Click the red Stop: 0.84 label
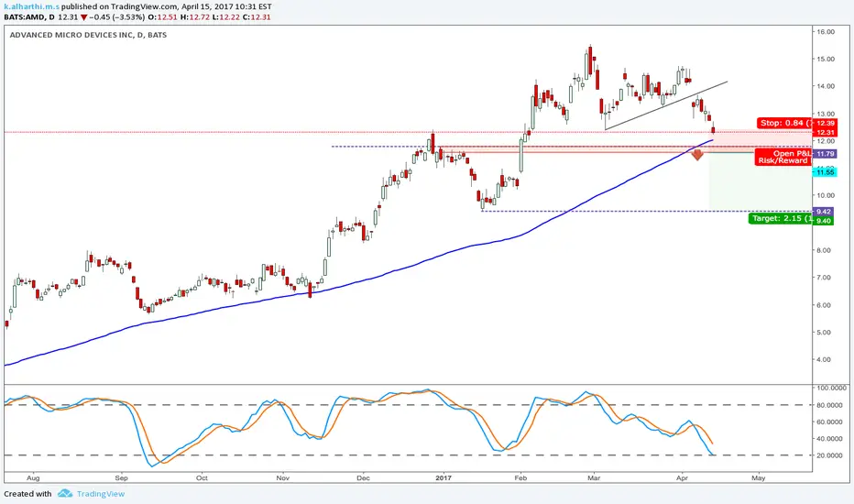Image resolution: width=854 pixels, height=504 pixels. (x=785, y=123)
